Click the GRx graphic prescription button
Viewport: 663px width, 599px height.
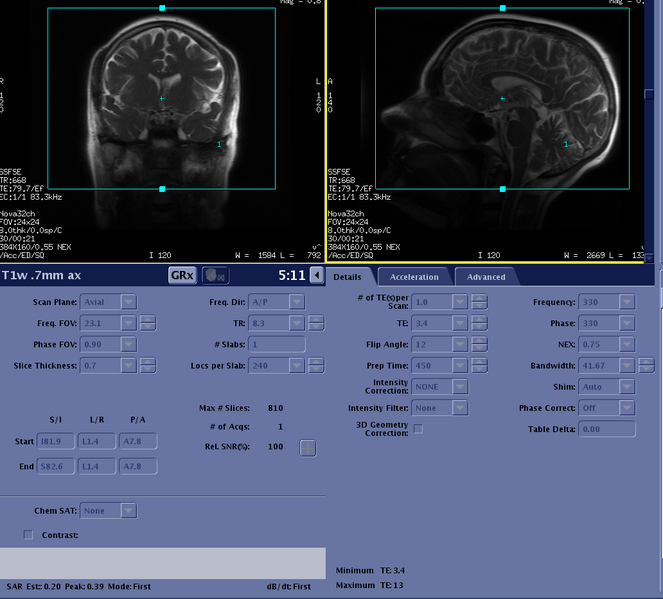pos(182,276)
